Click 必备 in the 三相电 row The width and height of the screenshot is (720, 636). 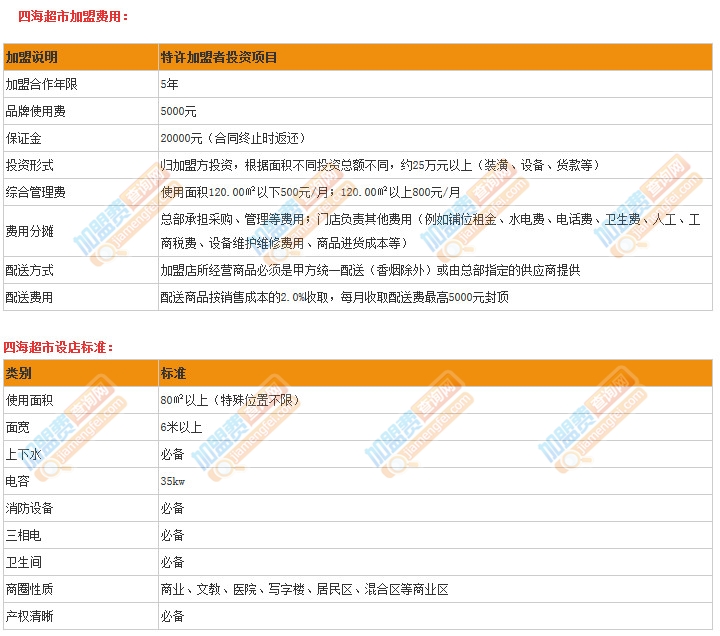(173, 536)
